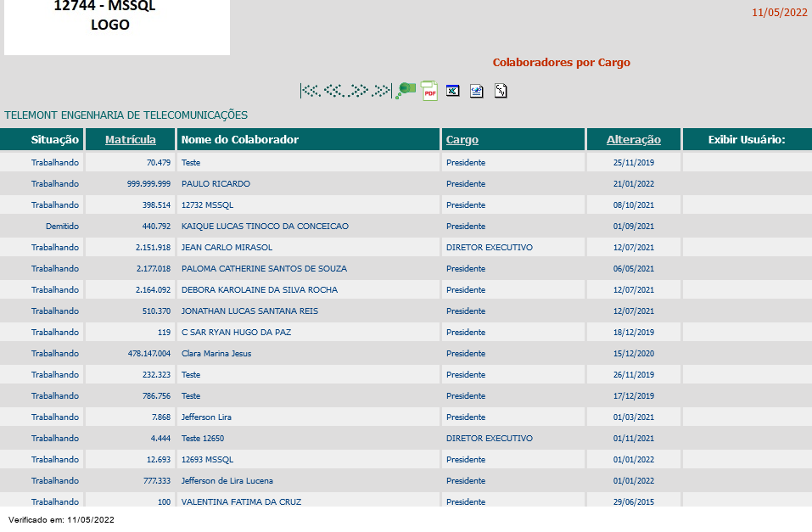Click alteration date 06/05/2021
Image resolution: width=812 pixels, height=532 pixels.
click(x=634, y=269)
